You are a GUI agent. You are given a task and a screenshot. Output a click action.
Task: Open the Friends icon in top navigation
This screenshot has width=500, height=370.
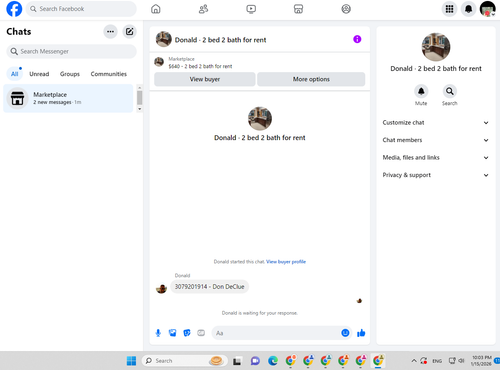point(203,9)
